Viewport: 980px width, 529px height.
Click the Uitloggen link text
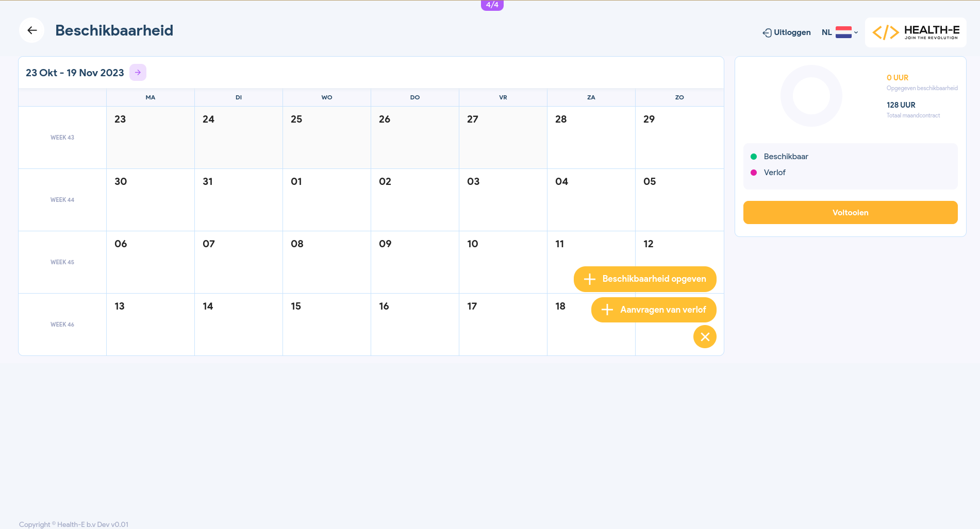pos(792,32)
